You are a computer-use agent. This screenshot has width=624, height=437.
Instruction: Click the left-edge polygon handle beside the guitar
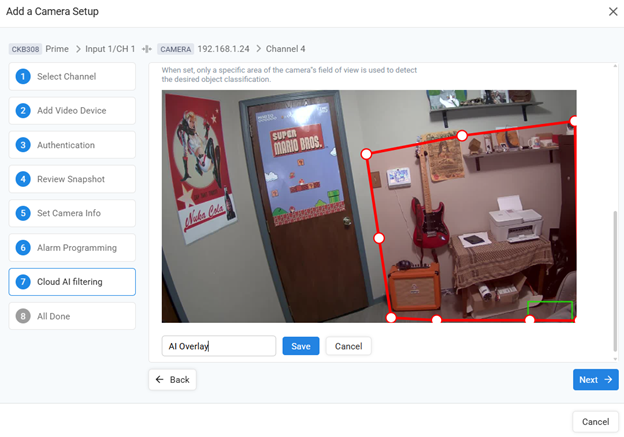tap(379, 238)
